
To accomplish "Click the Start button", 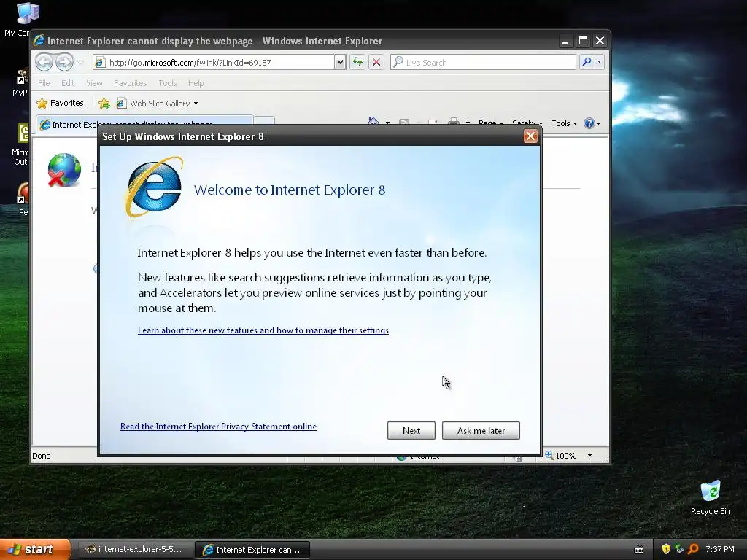I will pyautogui.click(x=35, y=549).
